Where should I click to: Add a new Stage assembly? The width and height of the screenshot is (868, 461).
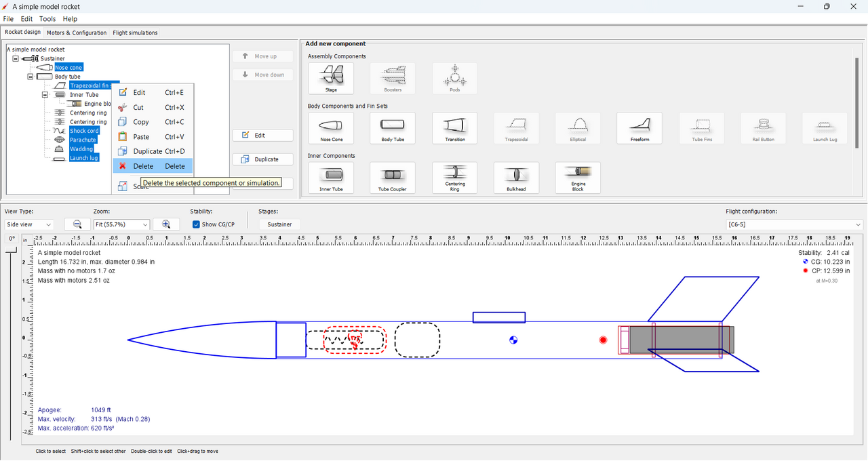coord(332,78)
